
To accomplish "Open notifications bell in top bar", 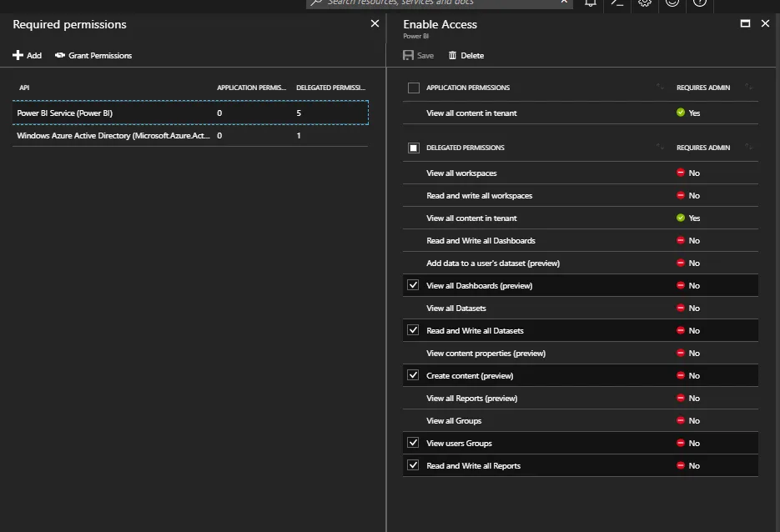I will [x=591, y=3].
